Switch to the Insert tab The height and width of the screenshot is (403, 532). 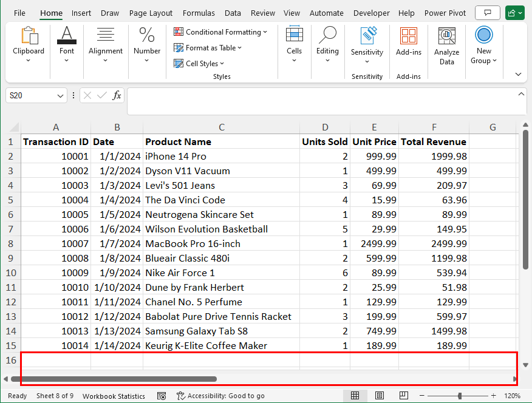[81, 13]
